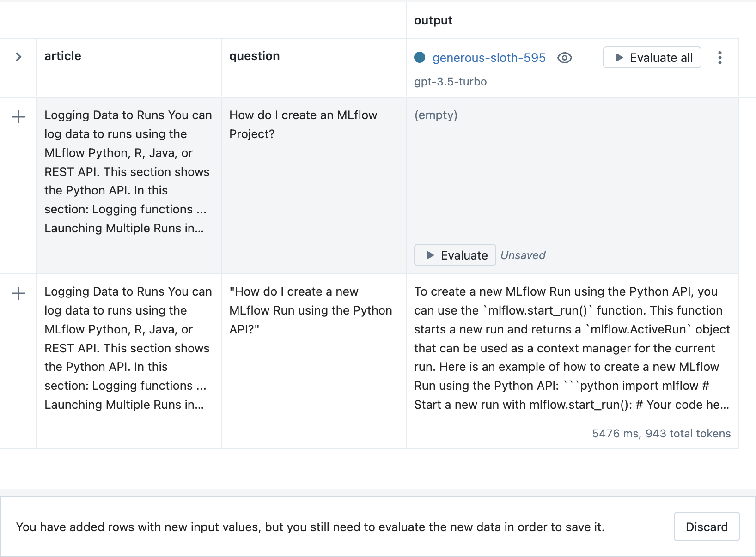The image size is (756, 557).
Task: Click the blue dot beside generous-sloth-595
Action: pos(420,57)
